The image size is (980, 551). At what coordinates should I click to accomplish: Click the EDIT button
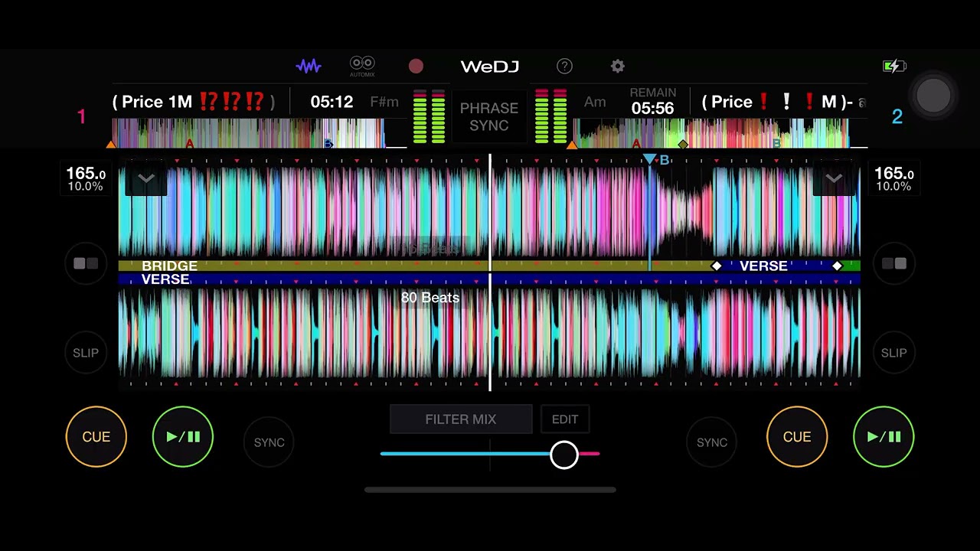pyautogui.click(x=565, y=419)
